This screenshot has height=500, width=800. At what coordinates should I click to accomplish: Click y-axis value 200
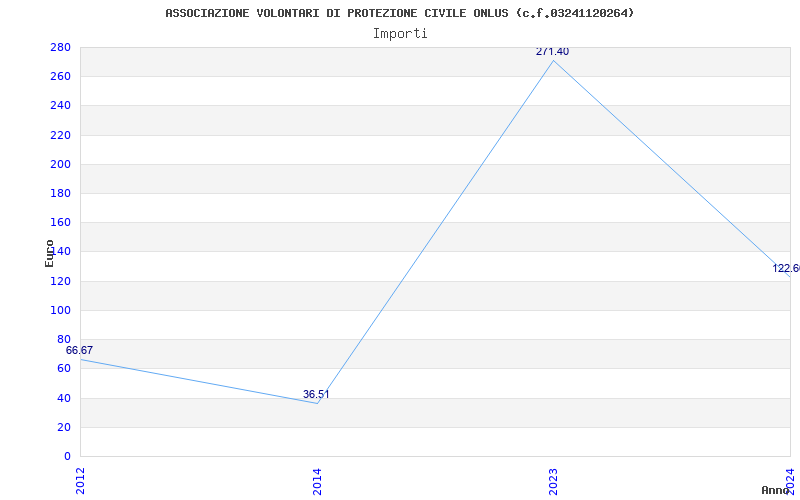coord(60,164)
